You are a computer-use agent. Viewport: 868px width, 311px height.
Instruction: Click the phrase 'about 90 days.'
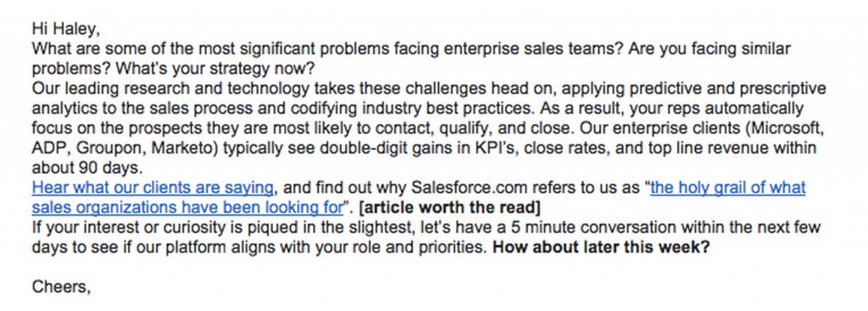tap(87, 168)
